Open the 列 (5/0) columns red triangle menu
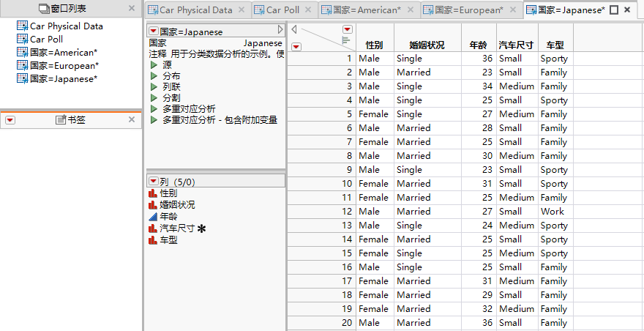The width and height of the screenshot is (644, 331). 153,181
